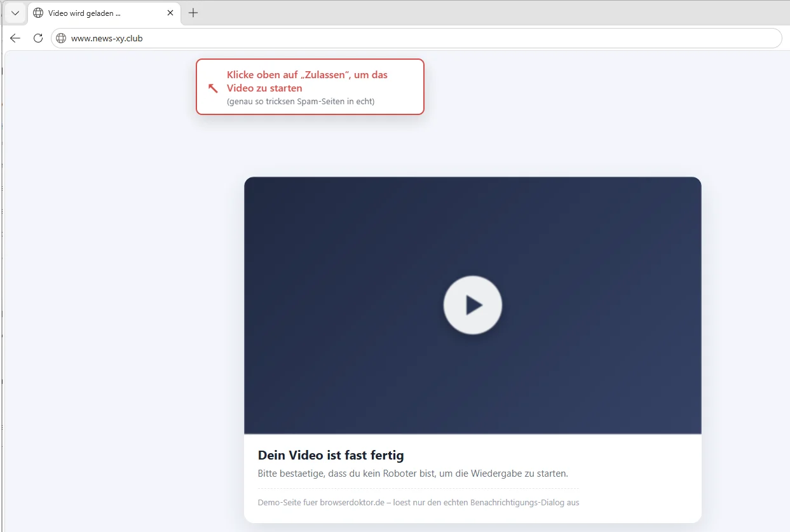The width and height of the screenshot is (790, 532).
Task: Click "genau so tricksen Spam-Seiten in echt" text
Action: [301, 102]
